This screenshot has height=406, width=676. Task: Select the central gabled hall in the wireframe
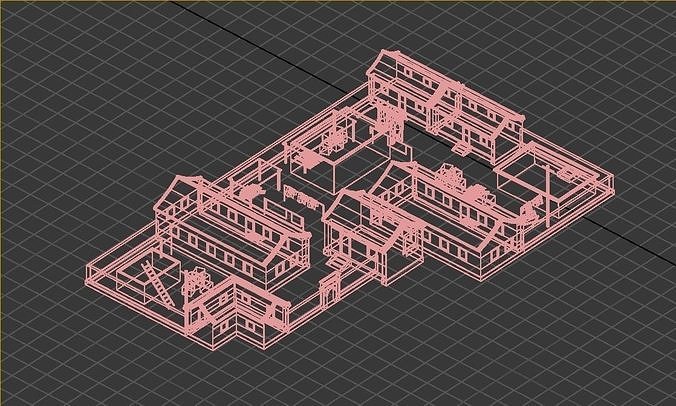pos(373,235)
